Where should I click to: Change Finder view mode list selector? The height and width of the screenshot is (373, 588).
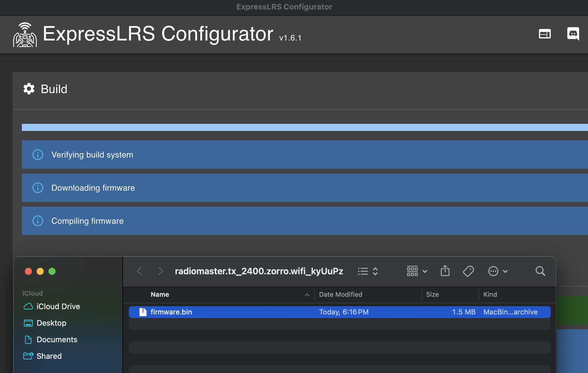coord(368,271)
